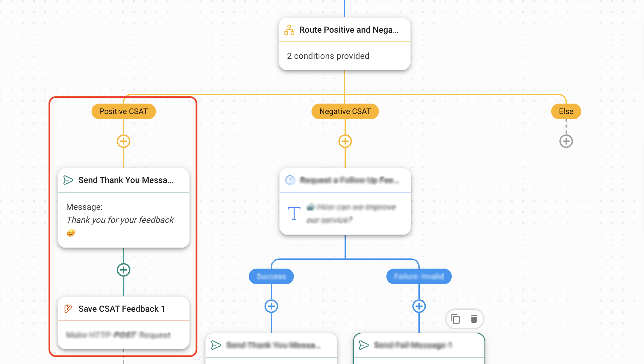
Task: Click the branch icon on Route Positive node
Action: pyautogui.click(x=289, y=30)
